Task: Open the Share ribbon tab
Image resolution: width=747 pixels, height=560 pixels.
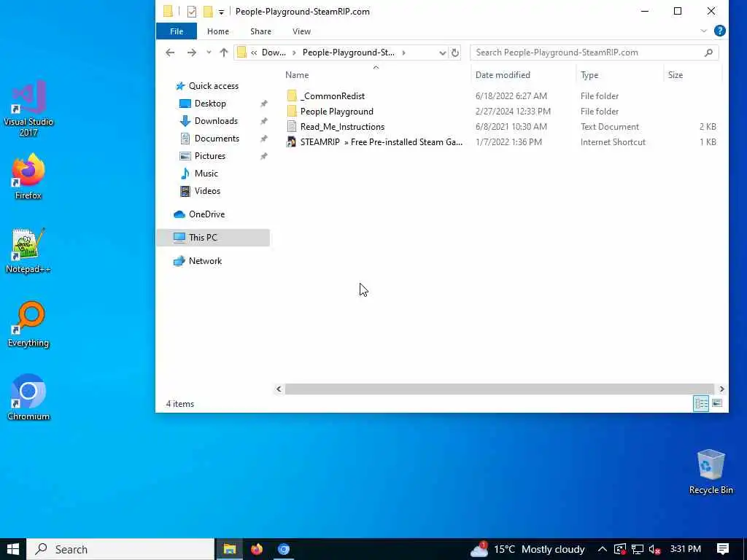Action: point(260,31)
